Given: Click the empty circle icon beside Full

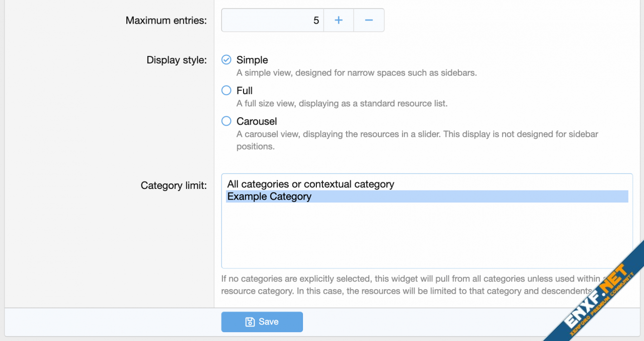Looking at the screenshot, I should tap(226, 90).
